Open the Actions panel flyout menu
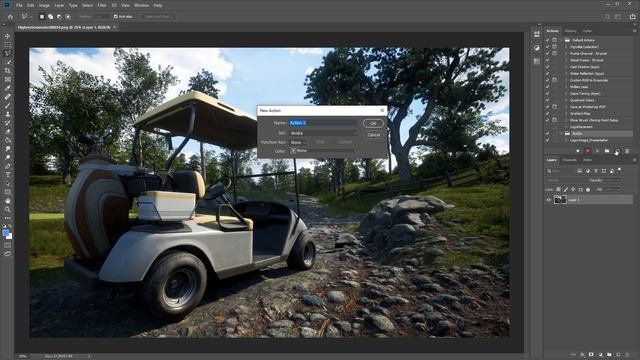Screen dimensions: 640x360 point(634,31)
